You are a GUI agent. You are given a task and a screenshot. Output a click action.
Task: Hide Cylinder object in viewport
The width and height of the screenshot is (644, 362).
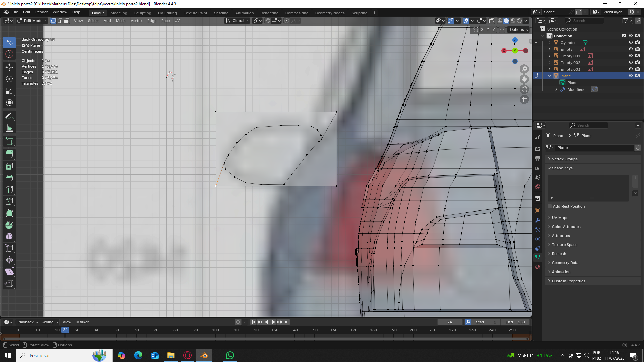pos(631,43)
